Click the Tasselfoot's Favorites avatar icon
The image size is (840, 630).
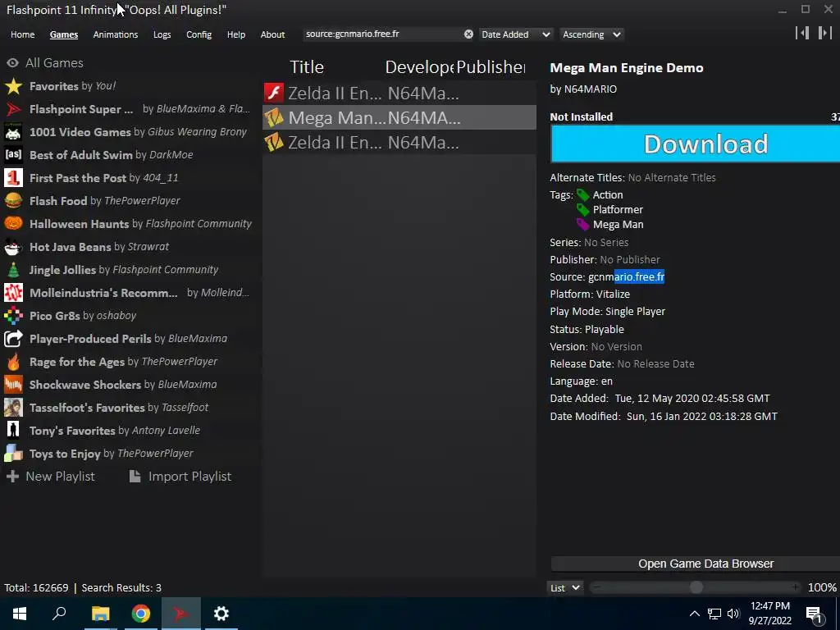(13, 408)
